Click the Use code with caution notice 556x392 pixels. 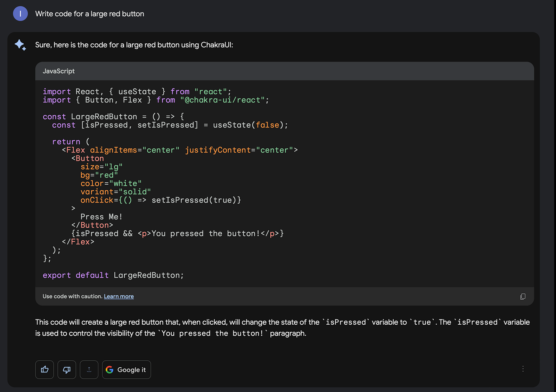point(72,297)
